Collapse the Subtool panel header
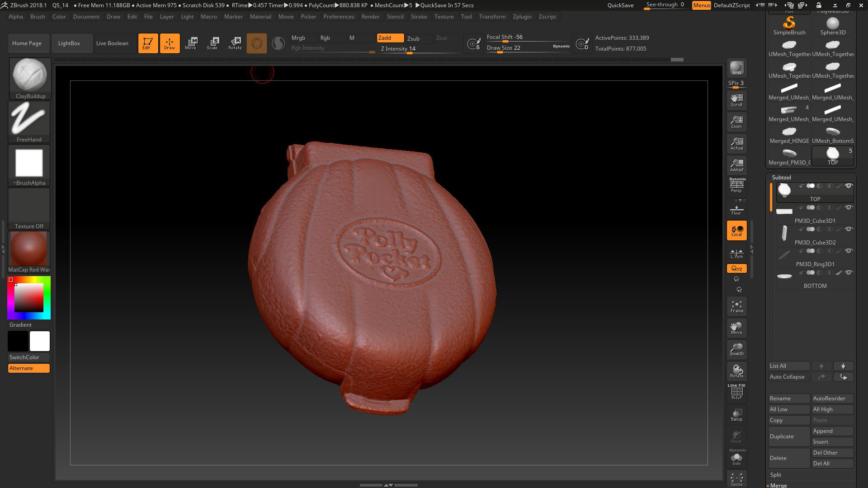868x488 pixels. point(781,178)
